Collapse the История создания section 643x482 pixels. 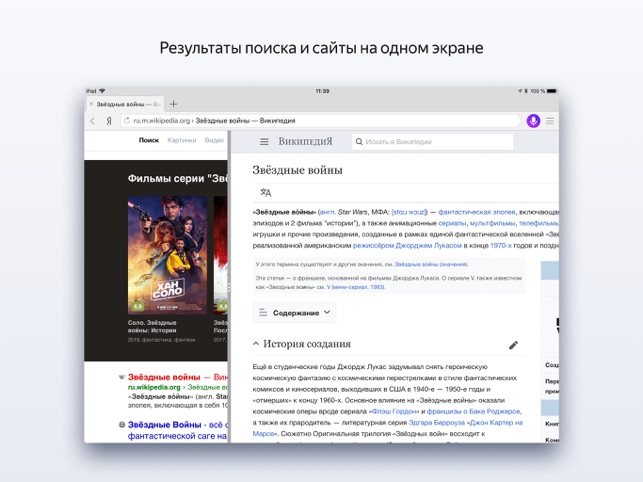[256, 343]
